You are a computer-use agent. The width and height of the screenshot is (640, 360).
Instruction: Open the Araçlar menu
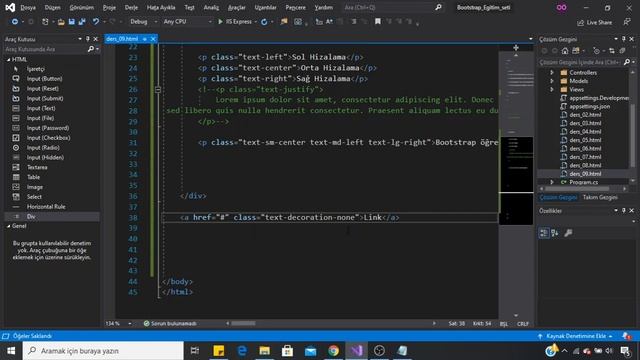click(x=236, y=7)
